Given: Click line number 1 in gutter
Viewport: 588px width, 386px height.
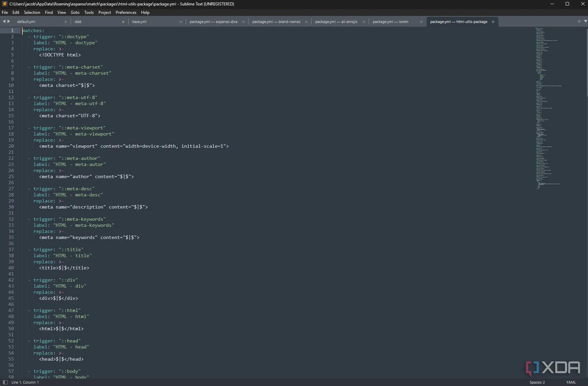Looking at the screenshot, I should [x=13, y=30].
